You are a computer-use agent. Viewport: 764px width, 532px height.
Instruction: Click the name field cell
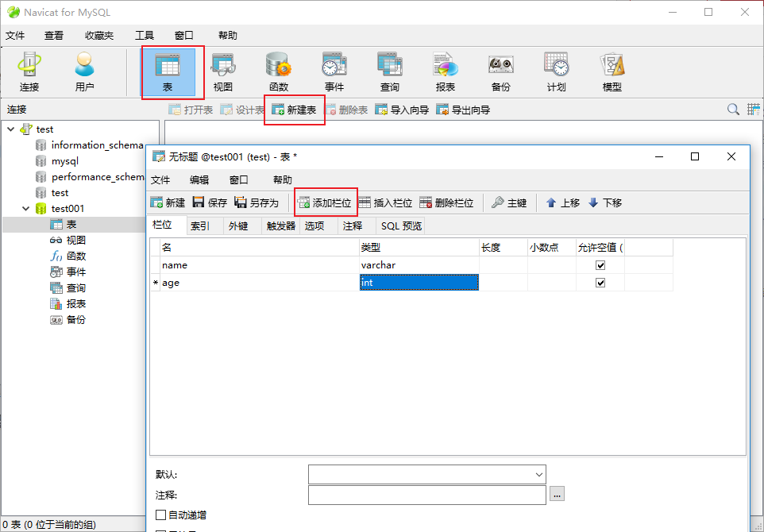260,265
